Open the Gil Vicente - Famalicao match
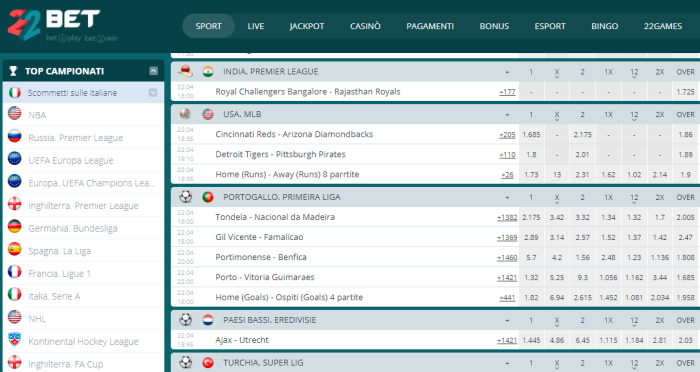 tap(259, 237)
